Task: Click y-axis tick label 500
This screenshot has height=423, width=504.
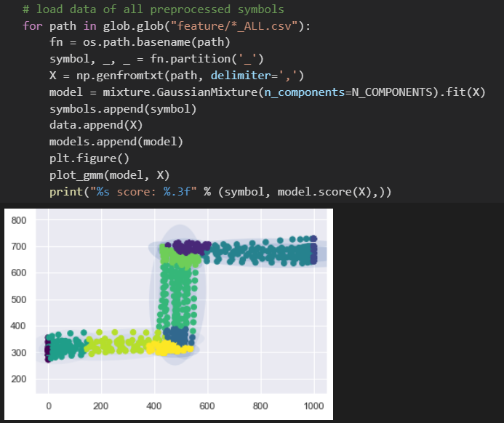Action: (x=19, y=299)
